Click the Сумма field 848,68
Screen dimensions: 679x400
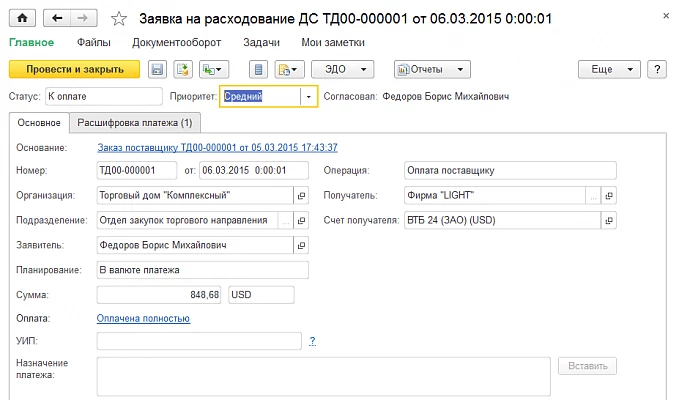[159, 295]
